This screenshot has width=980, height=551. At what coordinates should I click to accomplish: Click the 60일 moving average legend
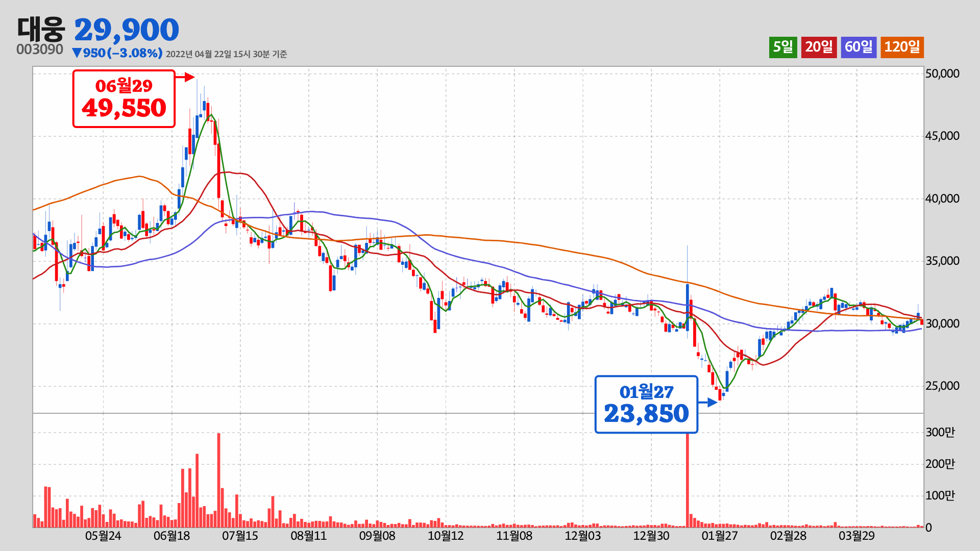click(x=859, y=47)
